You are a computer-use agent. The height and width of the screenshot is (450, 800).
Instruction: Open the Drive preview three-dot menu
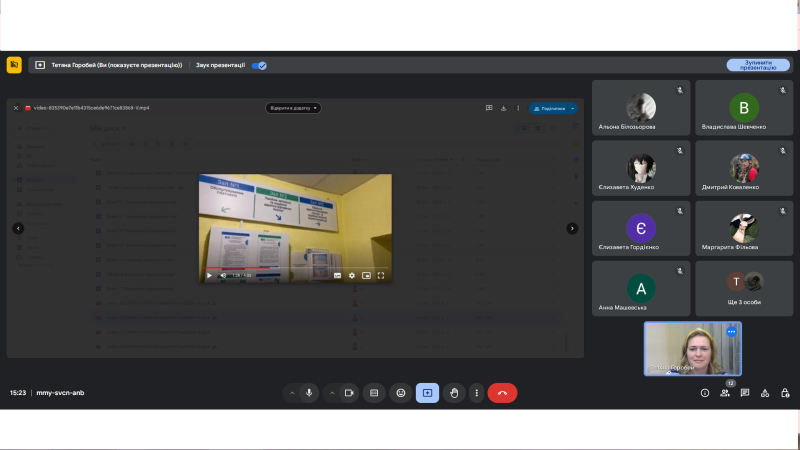(519, 108)
